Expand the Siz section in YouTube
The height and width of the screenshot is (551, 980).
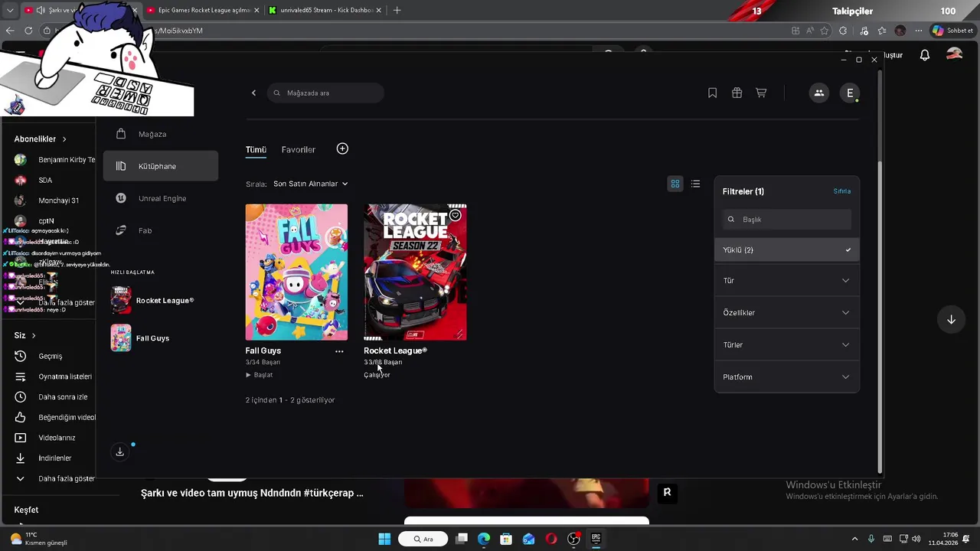[24, 335]
